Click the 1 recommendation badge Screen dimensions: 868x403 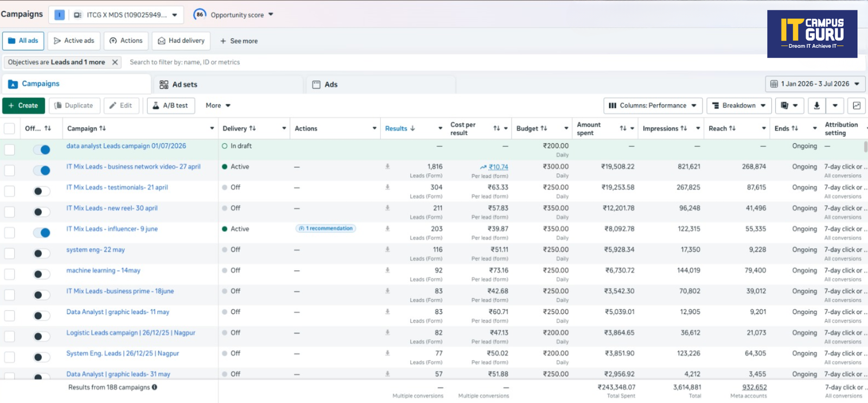point(325,228)
